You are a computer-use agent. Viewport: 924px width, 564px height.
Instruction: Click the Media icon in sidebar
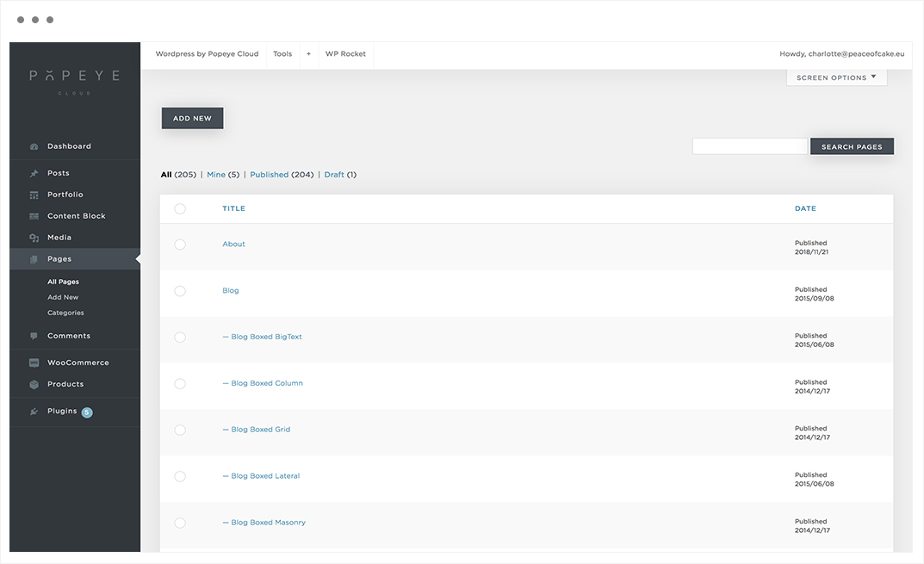tap(34, 238)
